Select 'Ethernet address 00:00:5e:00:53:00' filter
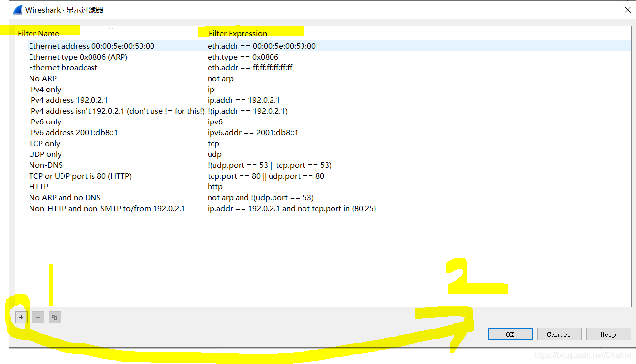Screen dimensions: 636x364 pos(91,46)
